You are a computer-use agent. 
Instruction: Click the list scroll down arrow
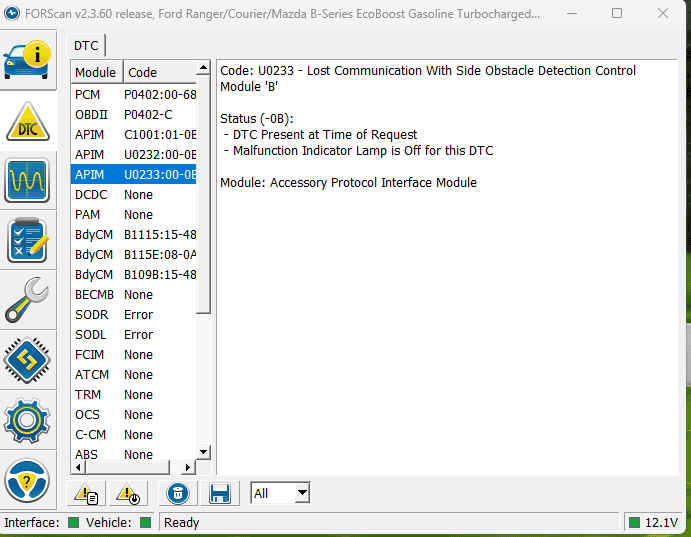203,452
